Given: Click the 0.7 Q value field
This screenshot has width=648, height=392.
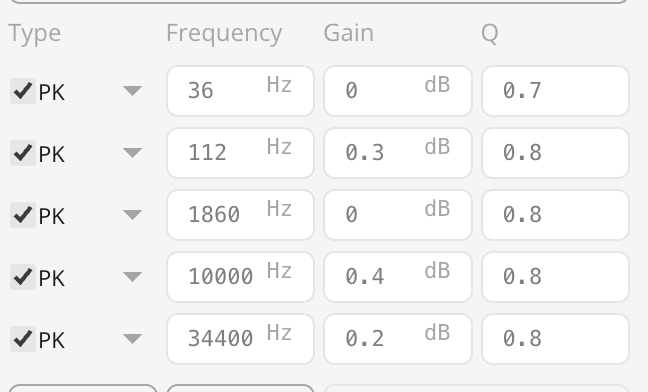Looking at the screenshot, I should click(555, 91).
